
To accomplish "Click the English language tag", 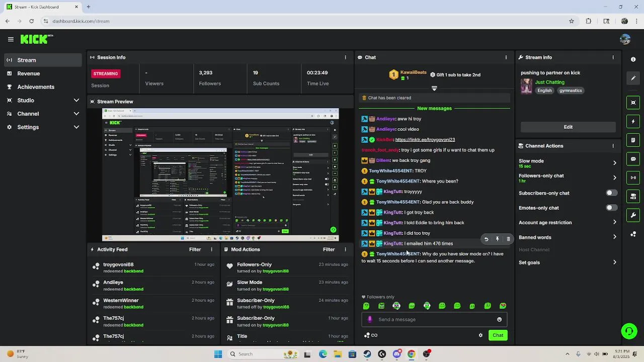I will tap(544, 90).
